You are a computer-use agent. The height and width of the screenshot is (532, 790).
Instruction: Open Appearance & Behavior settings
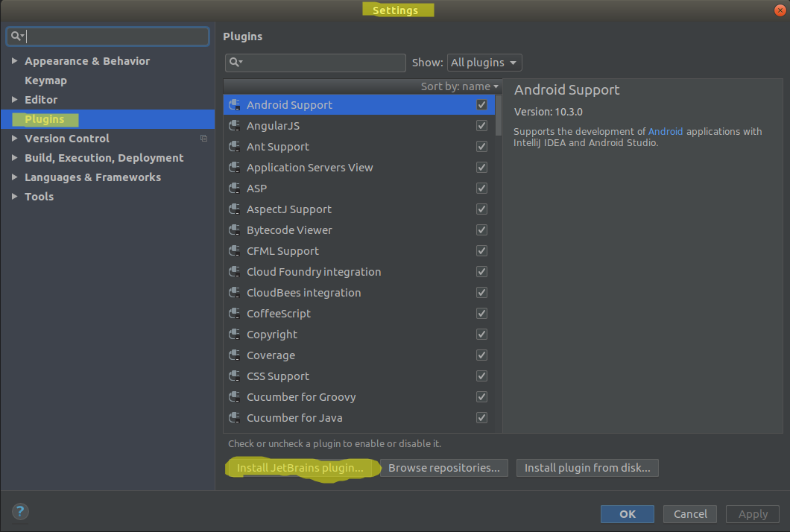pyautogui.click(x=87, y=61)
